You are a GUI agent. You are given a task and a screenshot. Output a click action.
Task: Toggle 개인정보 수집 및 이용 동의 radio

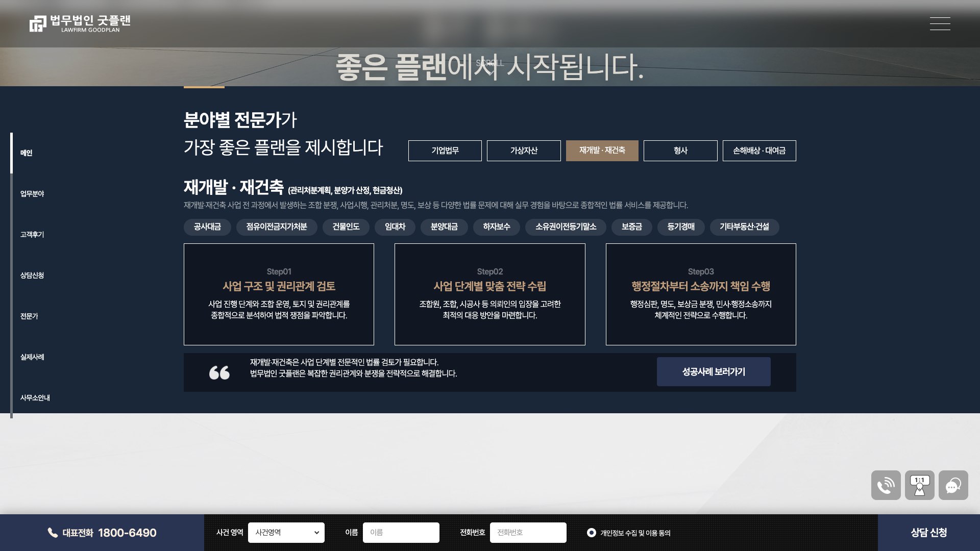[x=592, y=533]
